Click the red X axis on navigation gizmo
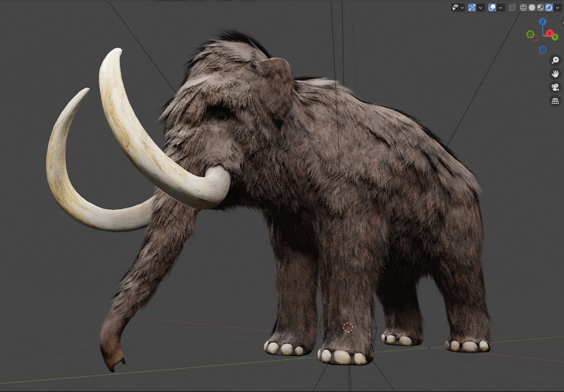Viewport: 564px width, 392px height. tap(550, 33)
